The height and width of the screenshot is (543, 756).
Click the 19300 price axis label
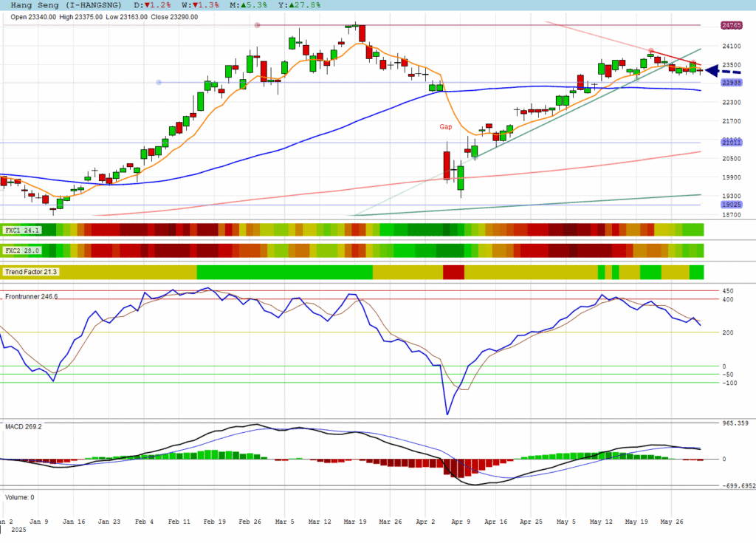pos(732,196)
